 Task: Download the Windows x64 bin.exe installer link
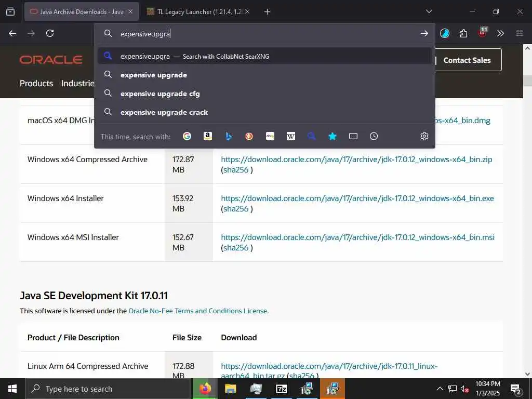[357, 198]
